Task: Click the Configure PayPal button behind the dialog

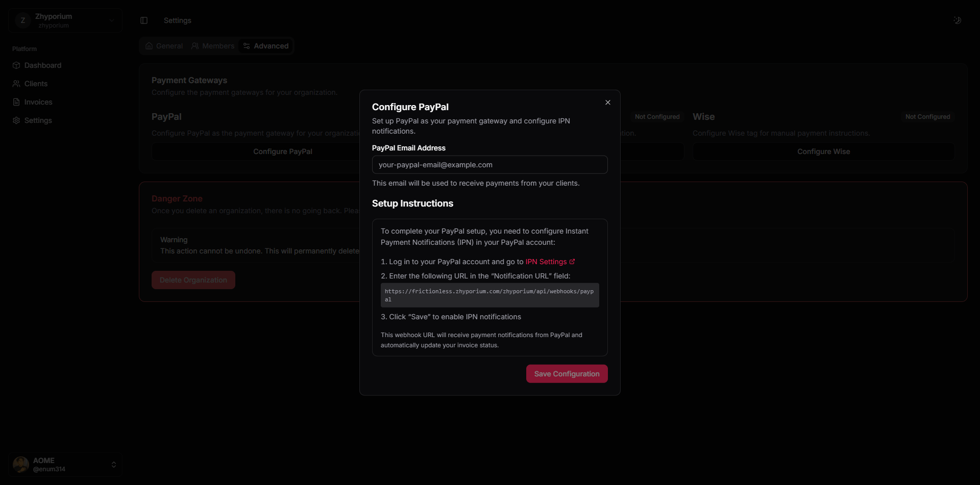Action: (282, 151)
